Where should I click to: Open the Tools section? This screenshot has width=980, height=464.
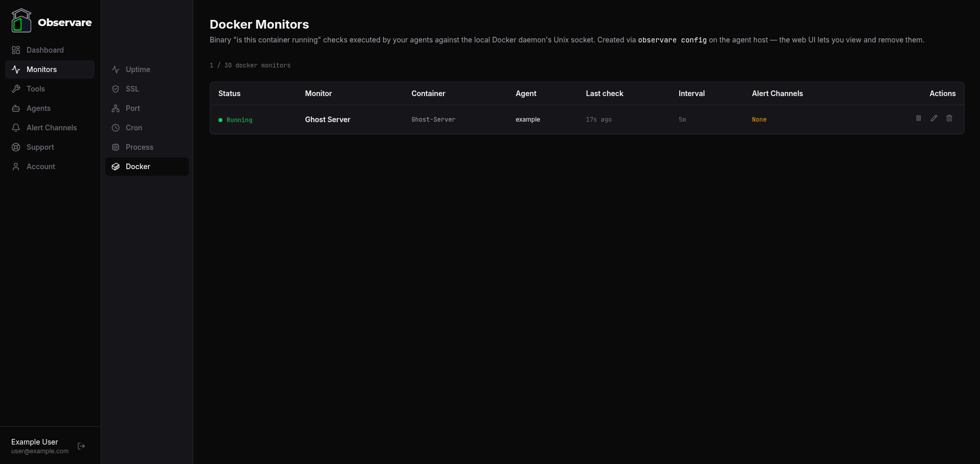pyautogui.click(x=35, y=89)
